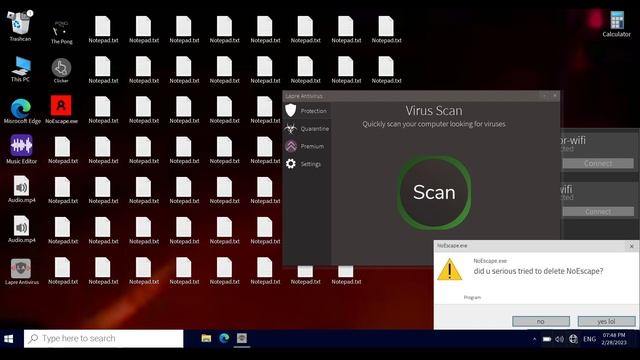Close the NoEscape.exe dialog
640x360 pixels.
pyautogui.click(x=631, y=246)
